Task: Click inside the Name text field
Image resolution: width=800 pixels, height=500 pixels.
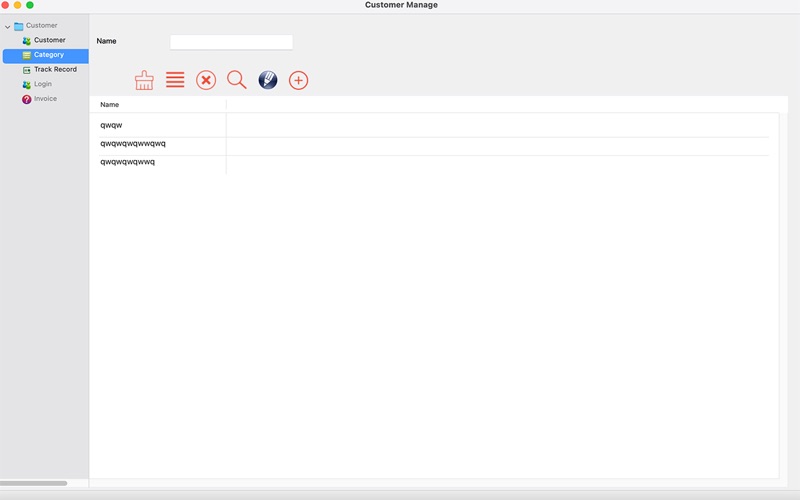Action: click(x=231, y=42)
